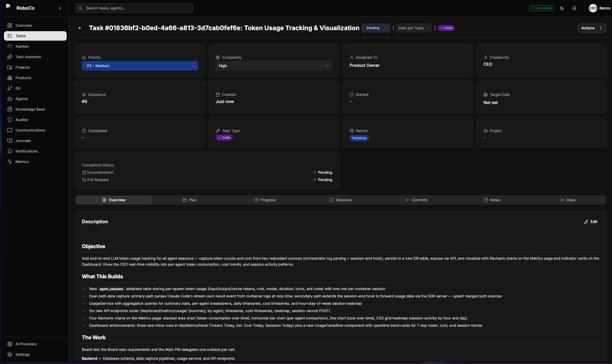Switch to the Commits tab
612x364 pixels.
pos(416,200)
